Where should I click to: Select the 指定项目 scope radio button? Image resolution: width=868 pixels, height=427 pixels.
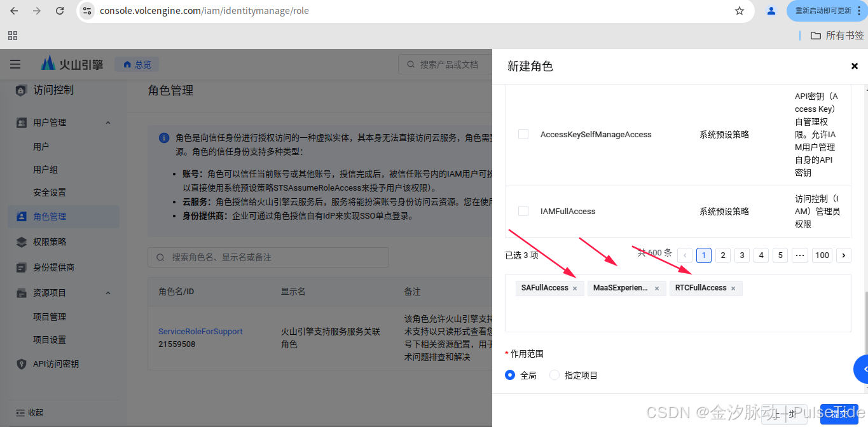[x=555, y=376]
